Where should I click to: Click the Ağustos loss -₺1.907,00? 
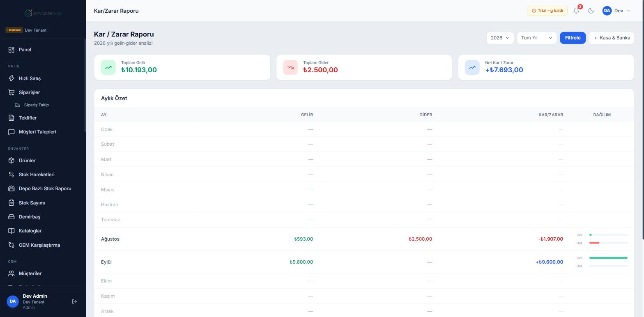tap(550, 239)
